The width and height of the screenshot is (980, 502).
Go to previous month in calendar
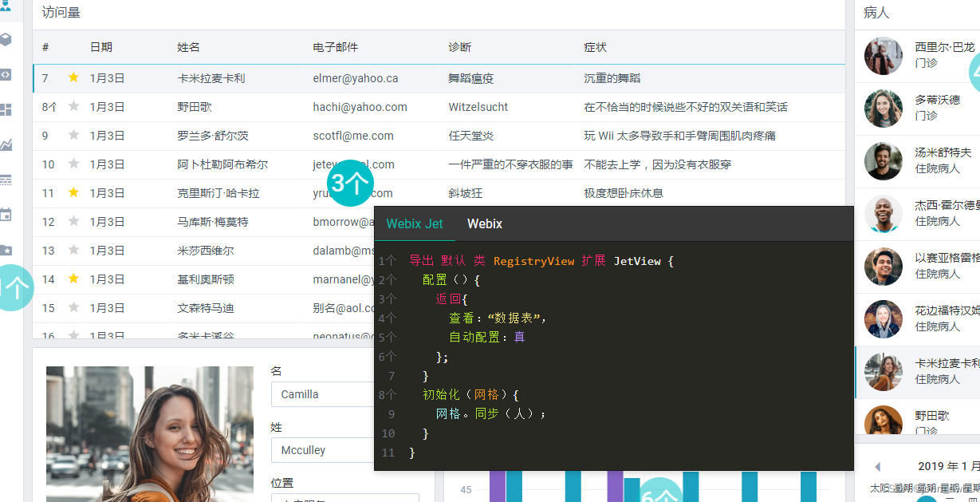(878, 467)
